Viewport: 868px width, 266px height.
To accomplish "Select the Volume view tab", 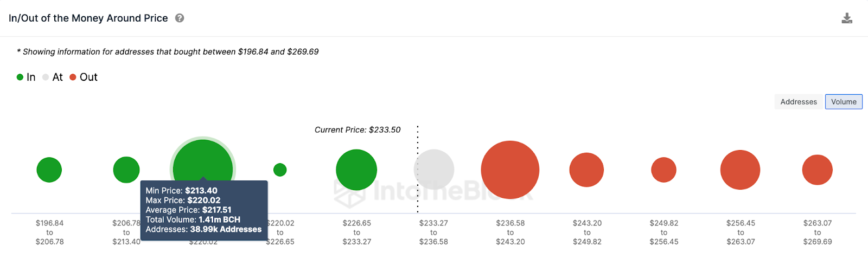I will tap(844, 102).
